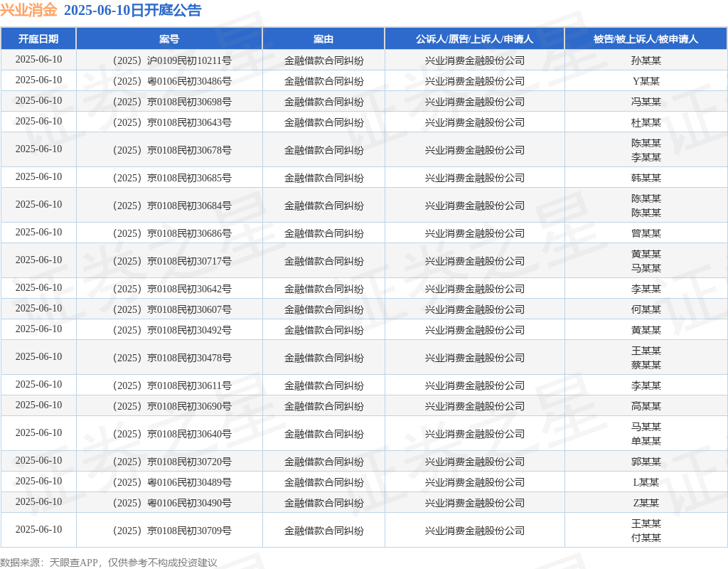Select case number 京0108民初30684号
This screenshot has width=728, height=569.
(172, 206)
